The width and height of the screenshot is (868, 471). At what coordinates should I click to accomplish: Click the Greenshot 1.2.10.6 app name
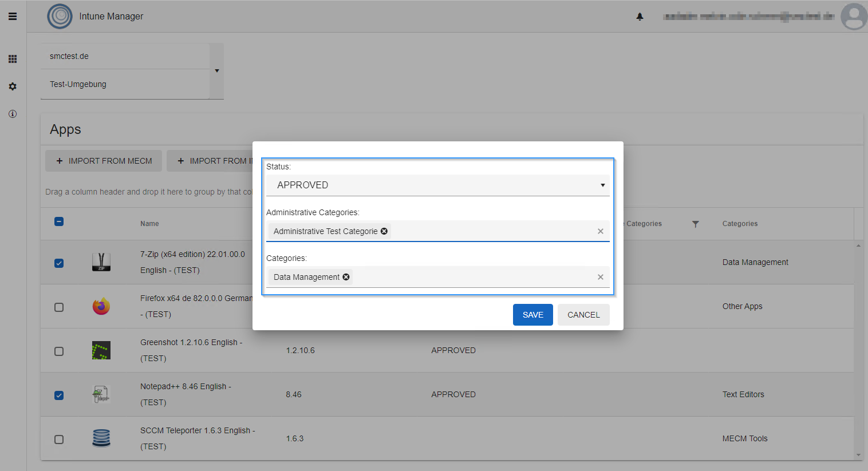pyautogui.click(x=191, y=350)
